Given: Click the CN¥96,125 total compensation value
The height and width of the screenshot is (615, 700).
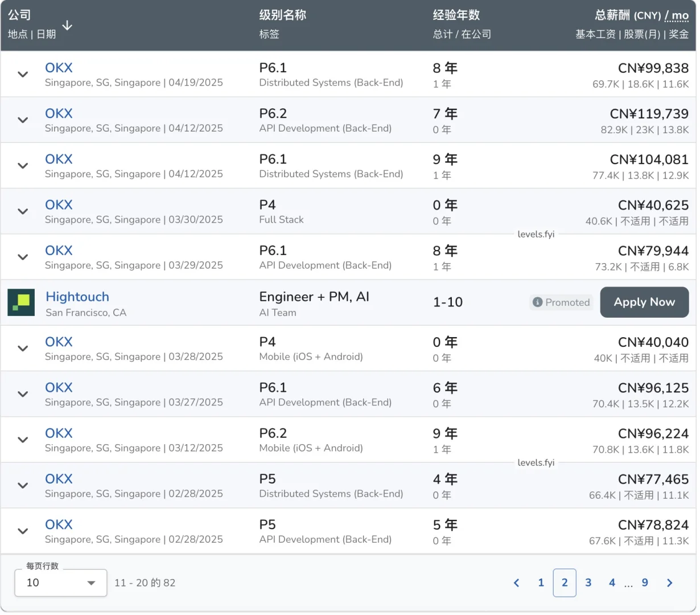Looking at the screenshot, I should tap(653, 388).
